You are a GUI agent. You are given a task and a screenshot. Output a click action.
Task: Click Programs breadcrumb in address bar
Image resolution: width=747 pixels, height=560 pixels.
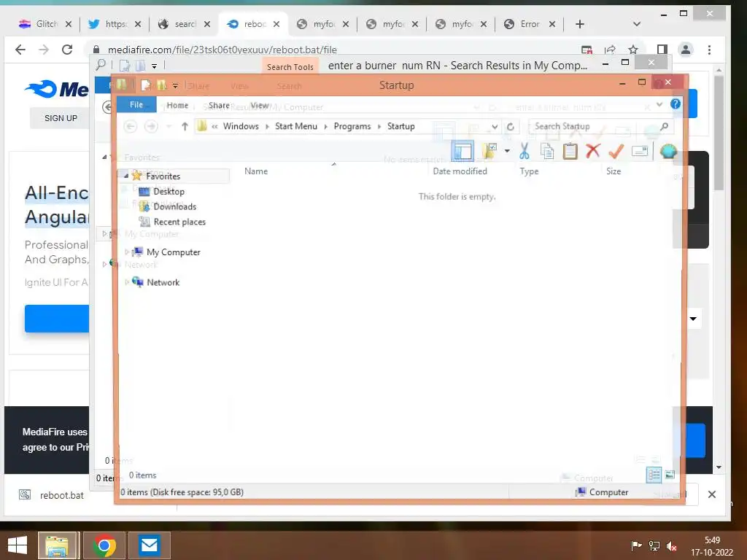[352, 126]
